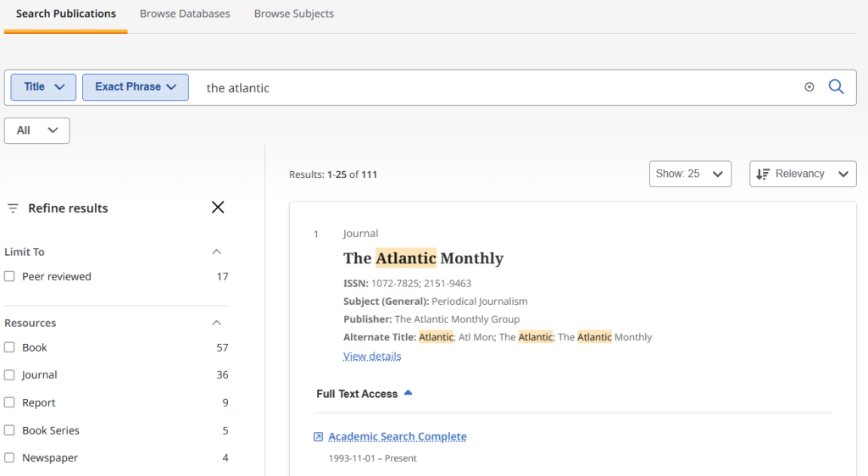Screen dimensions: 868x476
Task: Check the Report resource checkbox
Action: (9, 402)
